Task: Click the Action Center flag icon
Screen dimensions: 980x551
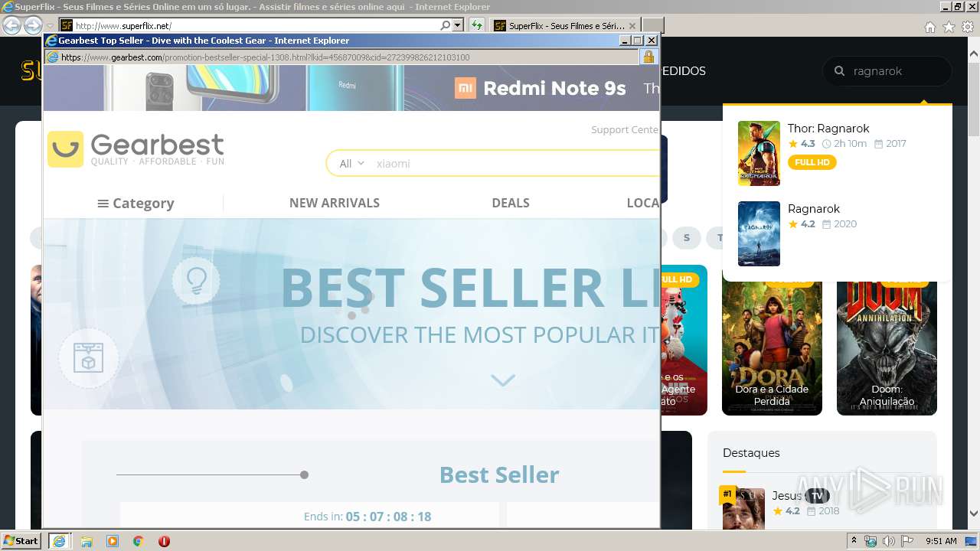Action: click(x=906, y=541)
